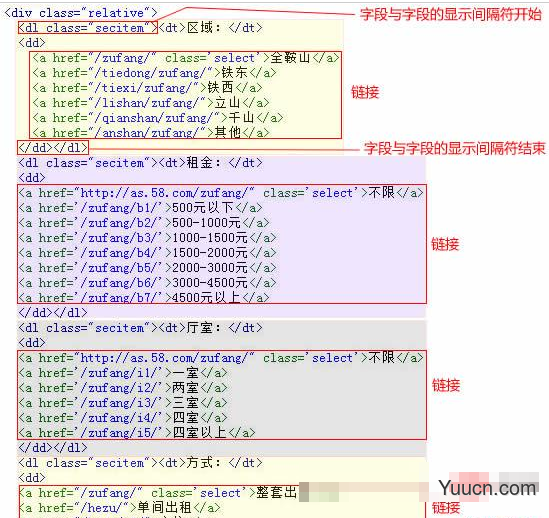This screenshot has height=518, width=549.
Task: Click the 四室以上 zufang/i5 link line
Action: click(137, 433)
